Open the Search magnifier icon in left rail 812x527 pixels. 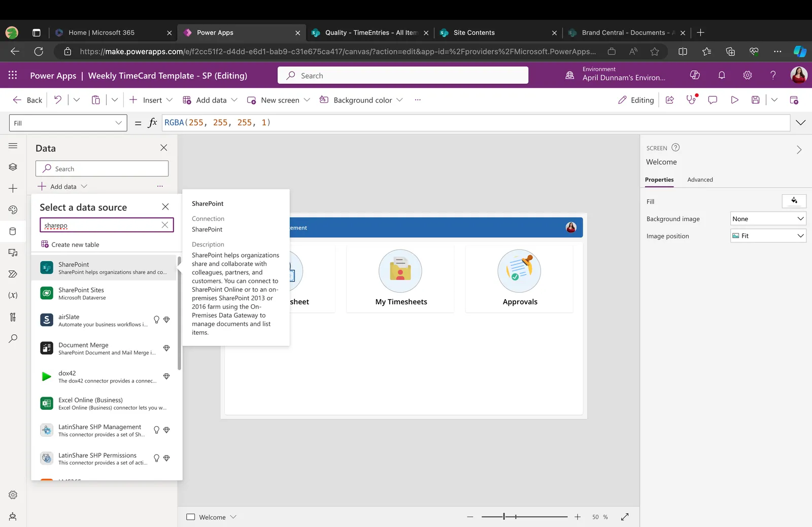13,338
